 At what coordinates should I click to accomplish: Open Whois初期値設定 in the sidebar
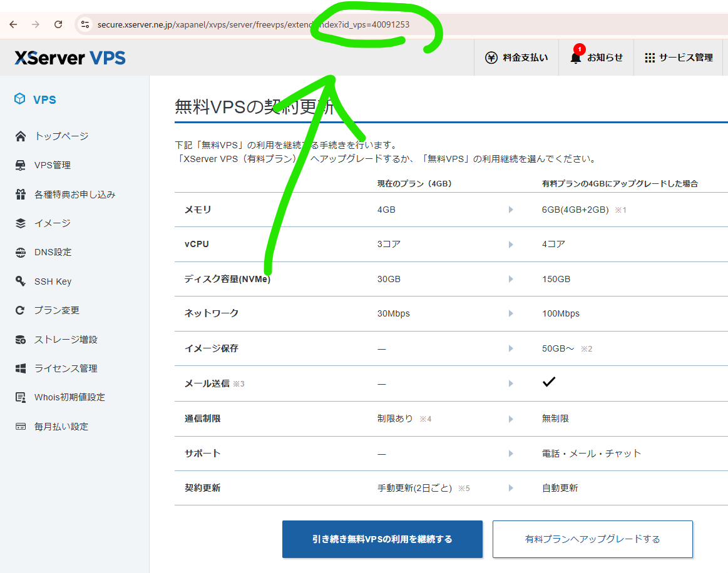(x=69, y=397)
